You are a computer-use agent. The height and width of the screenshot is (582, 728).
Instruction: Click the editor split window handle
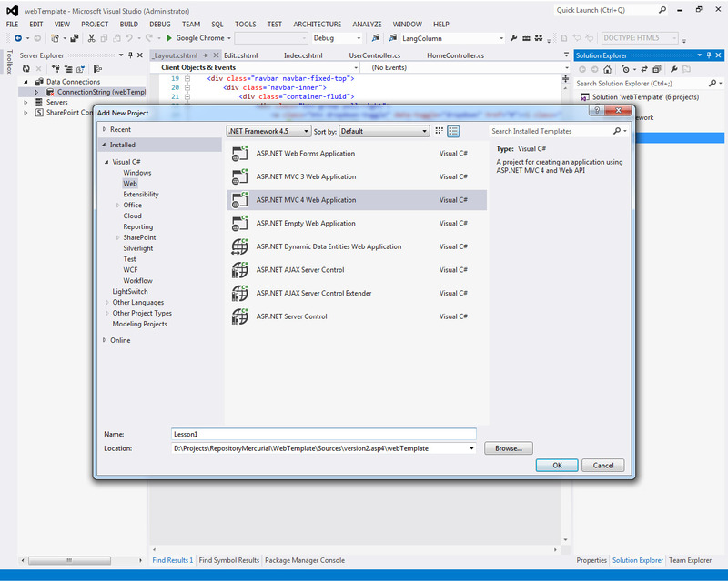coord(565,79)
